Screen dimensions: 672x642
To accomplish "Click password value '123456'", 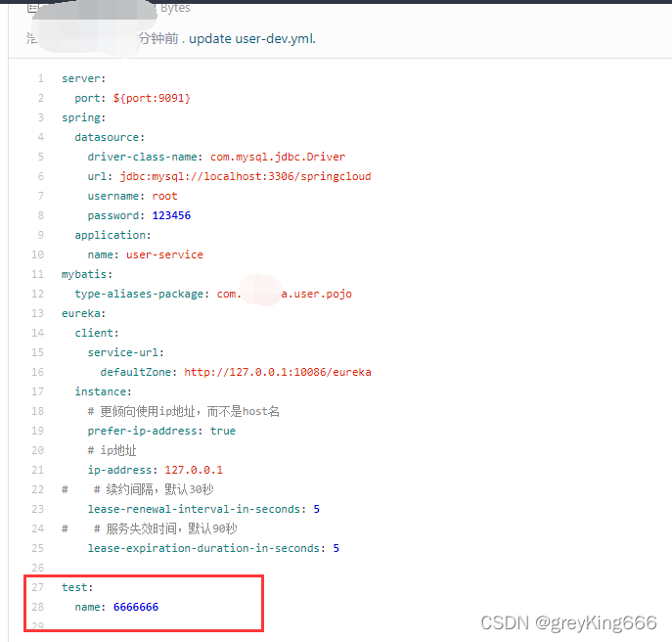I will pos(171,215).
